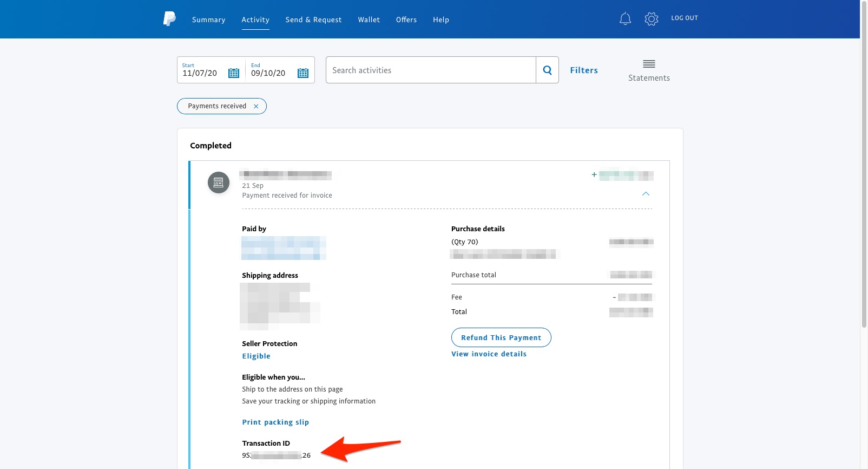Remove the Payments received filter
The height and width of the screenshot is (469, 868).
256,106
